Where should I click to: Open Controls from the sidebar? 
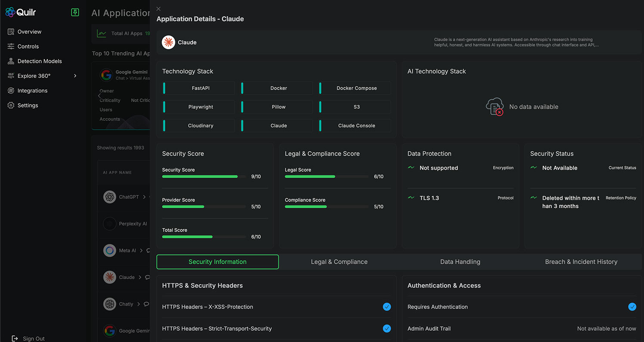28,46
